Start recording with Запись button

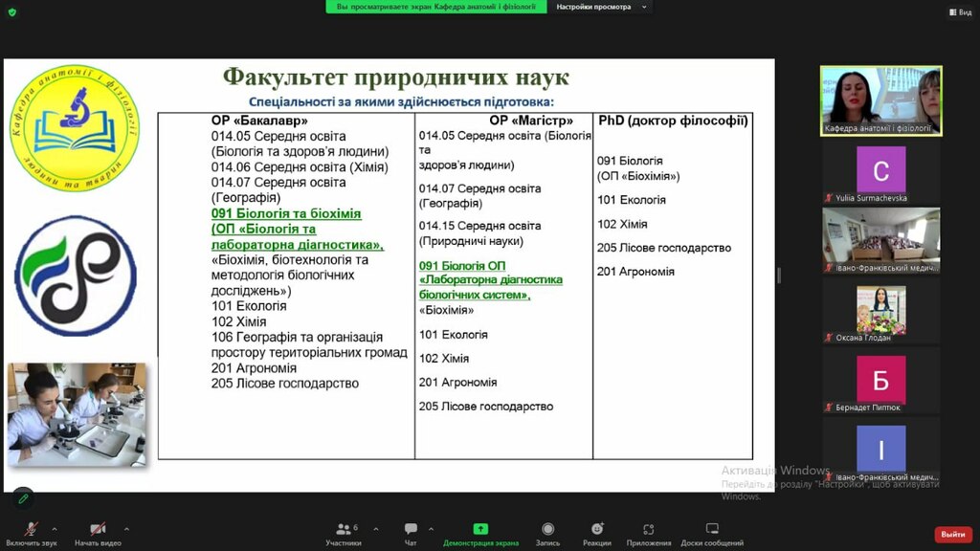[547, 530]
